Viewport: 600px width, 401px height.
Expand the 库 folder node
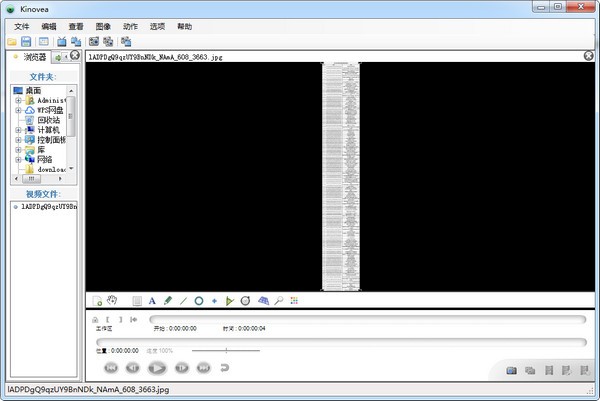pyautogui.click(x=18, y=150)
